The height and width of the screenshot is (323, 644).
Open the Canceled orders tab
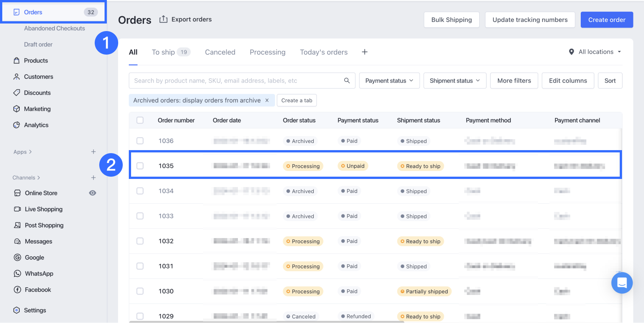(x=220, y=52)
